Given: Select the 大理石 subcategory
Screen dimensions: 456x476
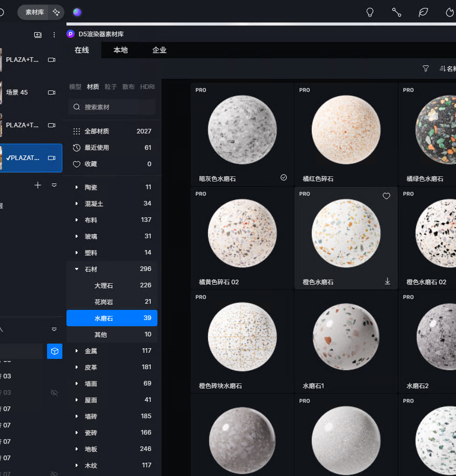Looking at the screenshot, I should pyautogui.click(x=112, y=285).
